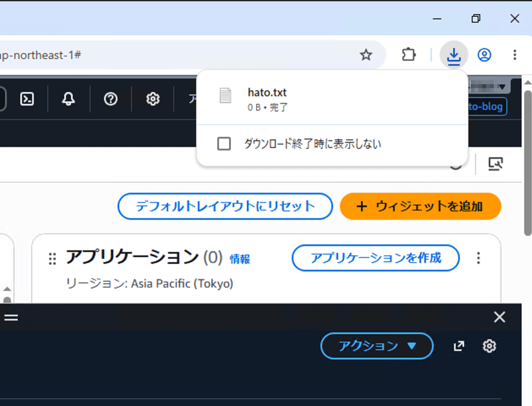
Task: Open the 情報 link next to アプリケーション
Action: [240, 259]
